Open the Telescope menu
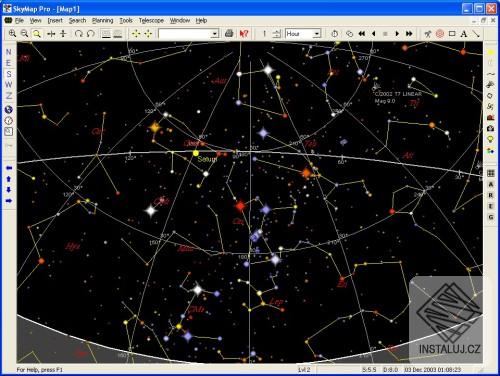 click(151, 21)
